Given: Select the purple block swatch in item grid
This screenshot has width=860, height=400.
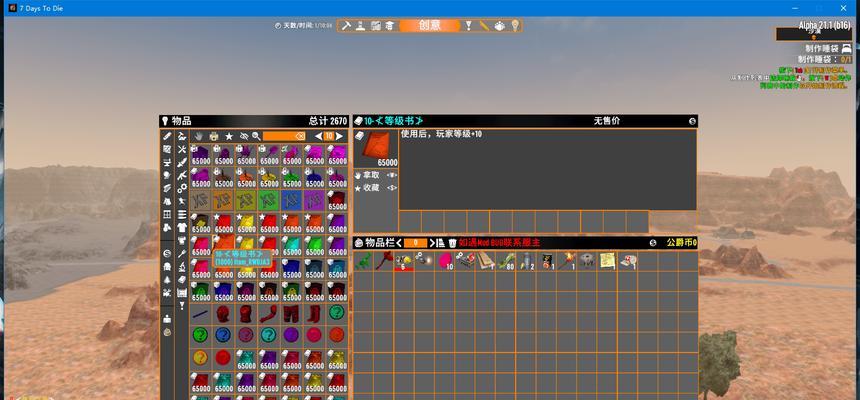Looking at the screenshot, I should (x=314, y=200).
